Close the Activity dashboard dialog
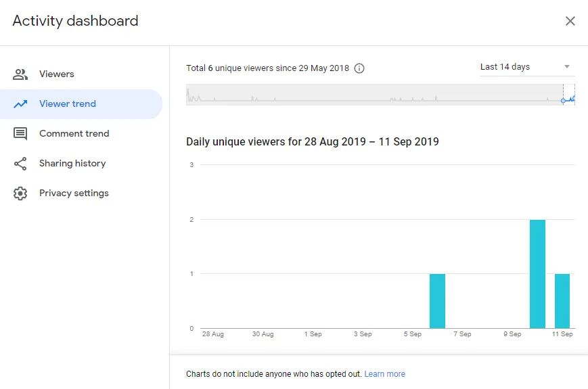This screenshot has width=588, height=389. (x=570, y=21)
